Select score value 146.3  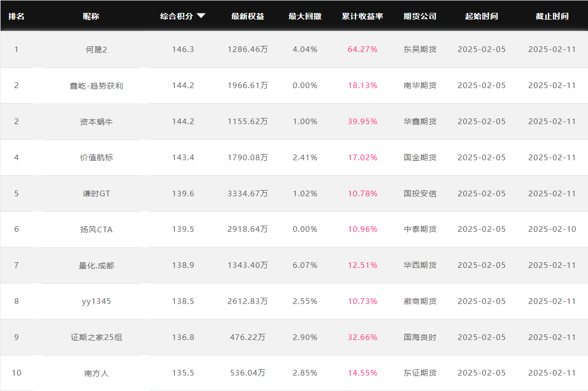[x=183, y=49]
